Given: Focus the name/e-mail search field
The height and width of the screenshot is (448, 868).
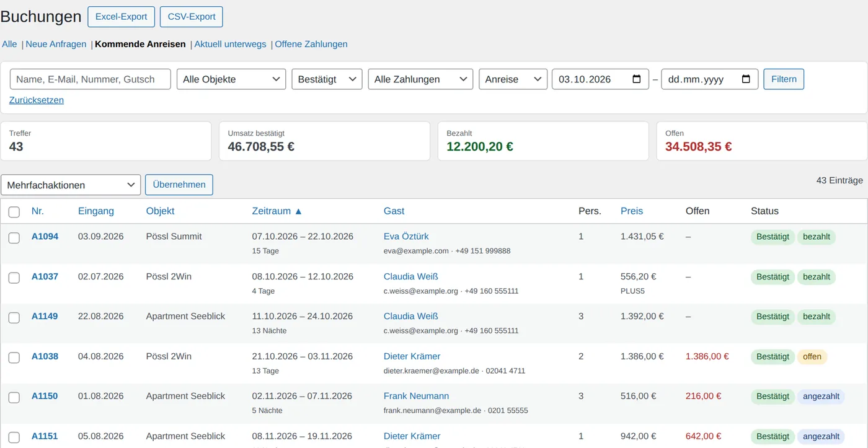Looking at the screenshot, I should coord(90,79).
